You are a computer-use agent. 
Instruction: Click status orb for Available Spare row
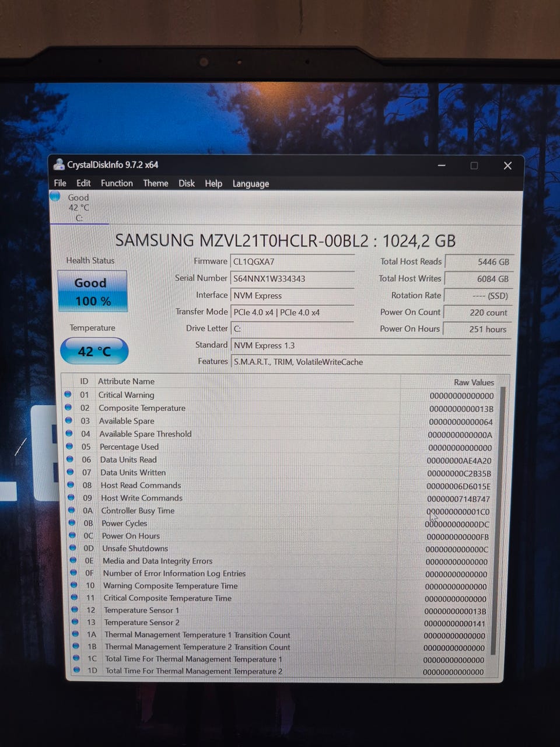click(x=69, y=420)
